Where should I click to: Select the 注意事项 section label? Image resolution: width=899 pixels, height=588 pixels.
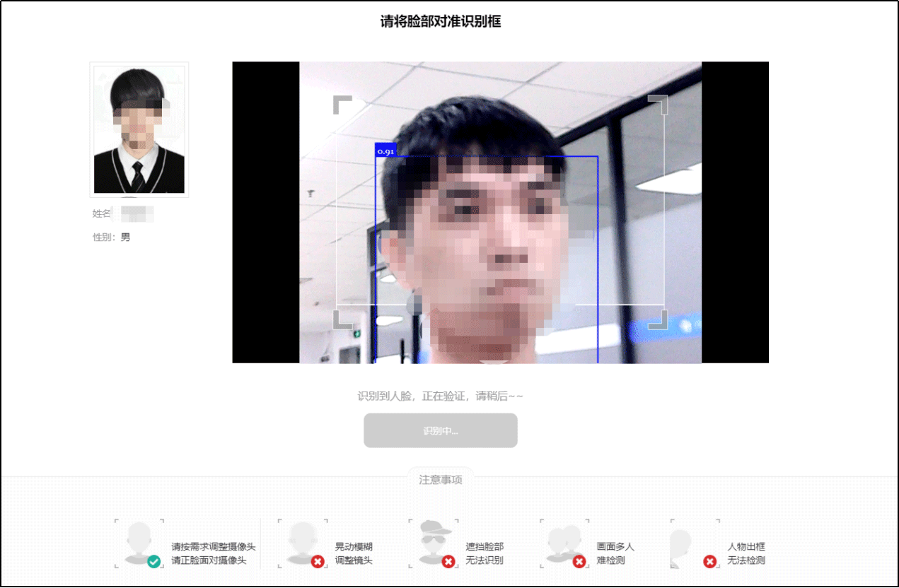pyautogui.click(x=440, y=480)
